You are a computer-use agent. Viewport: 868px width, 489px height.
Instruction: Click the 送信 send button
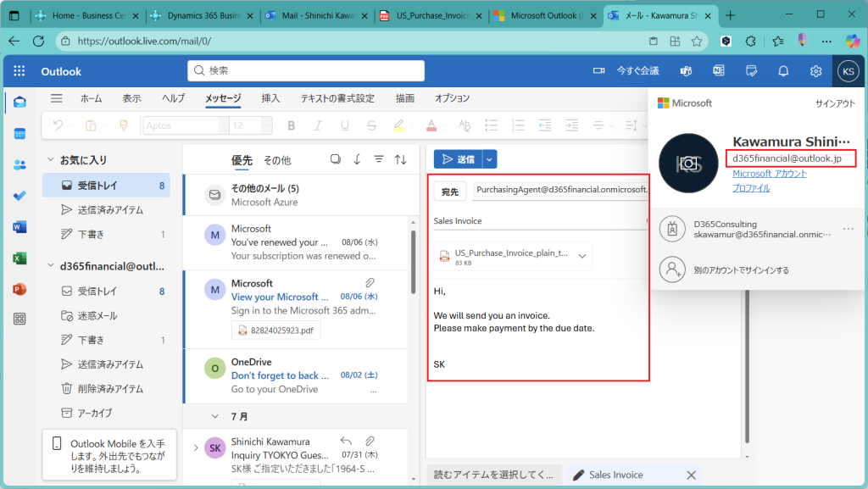point(459,159)
